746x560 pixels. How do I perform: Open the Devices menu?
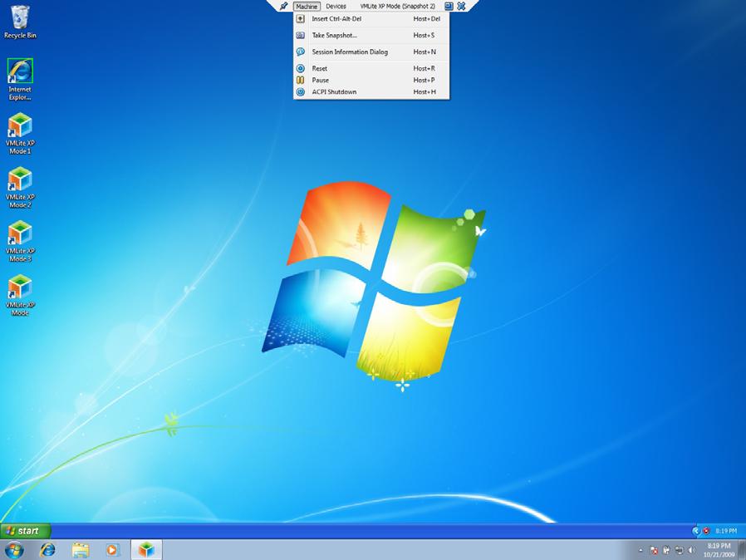point(336,6)
